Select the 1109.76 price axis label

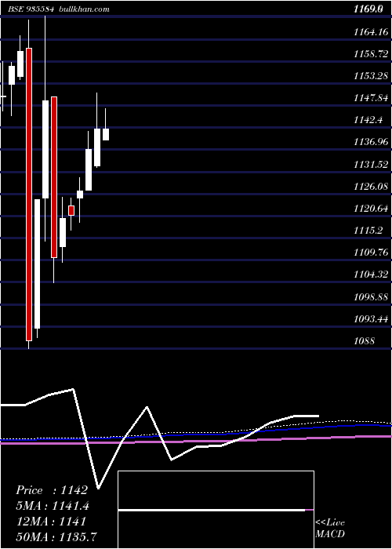[371, 252]
